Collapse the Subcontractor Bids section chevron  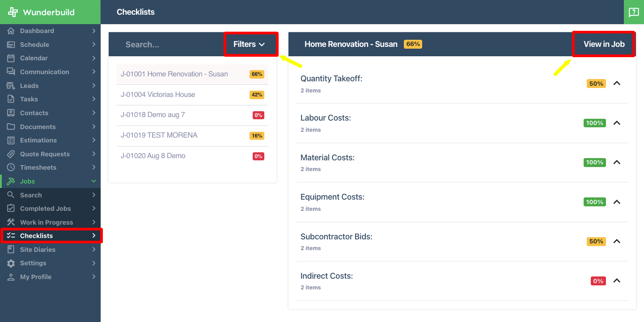tap(617, 241)
